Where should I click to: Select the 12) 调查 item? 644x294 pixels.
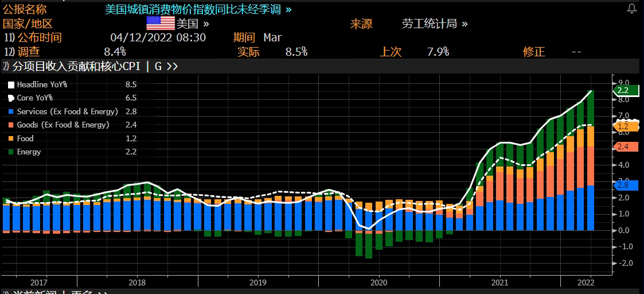(x=22, y=52)
